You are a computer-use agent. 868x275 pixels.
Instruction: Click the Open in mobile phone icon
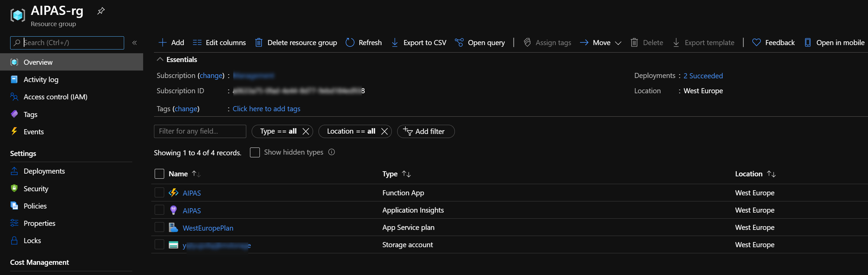pos(808,43)
